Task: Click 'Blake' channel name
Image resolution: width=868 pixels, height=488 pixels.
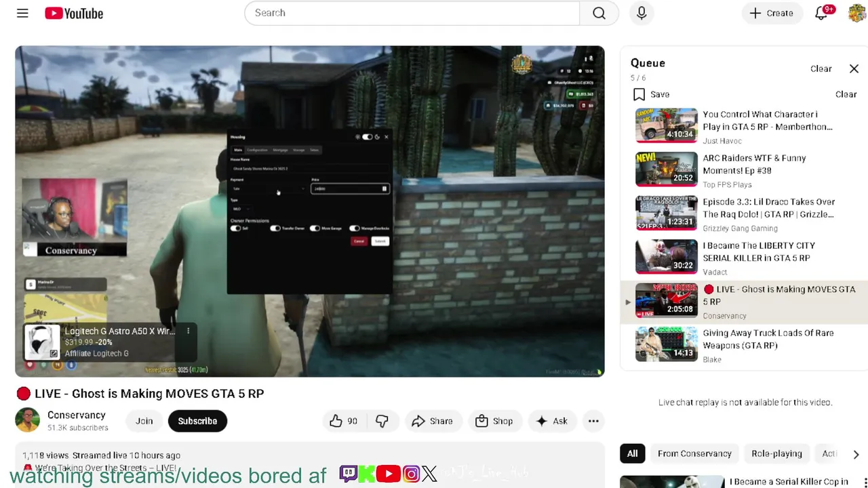Action: click(712, 359)
